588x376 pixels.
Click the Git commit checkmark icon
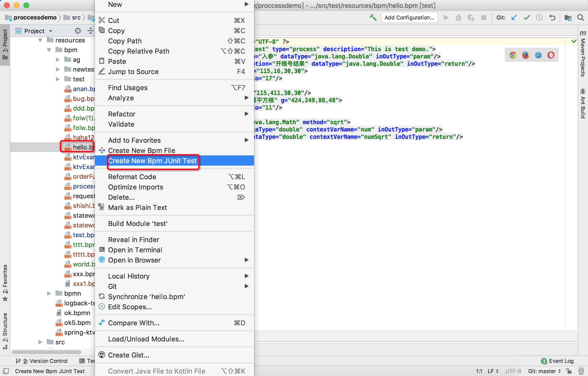pos(527,18)
